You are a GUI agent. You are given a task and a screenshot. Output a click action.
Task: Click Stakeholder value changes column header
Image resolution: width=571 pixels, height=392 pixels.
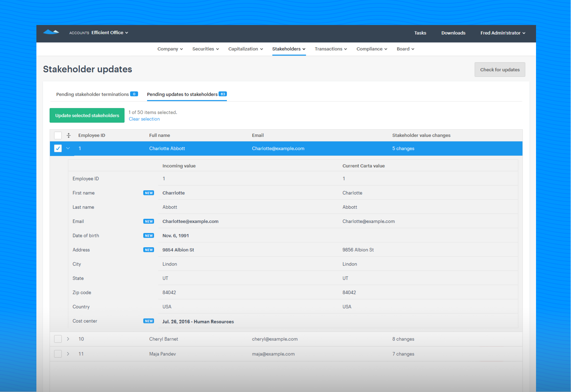(421, 135)
